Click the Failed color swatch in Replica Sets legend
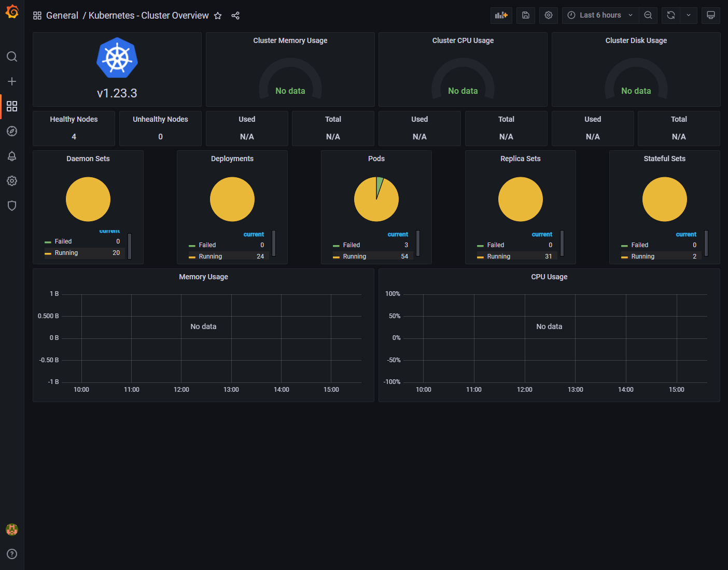The width and height of the screenshot is (728, 570). coord(480,246)
